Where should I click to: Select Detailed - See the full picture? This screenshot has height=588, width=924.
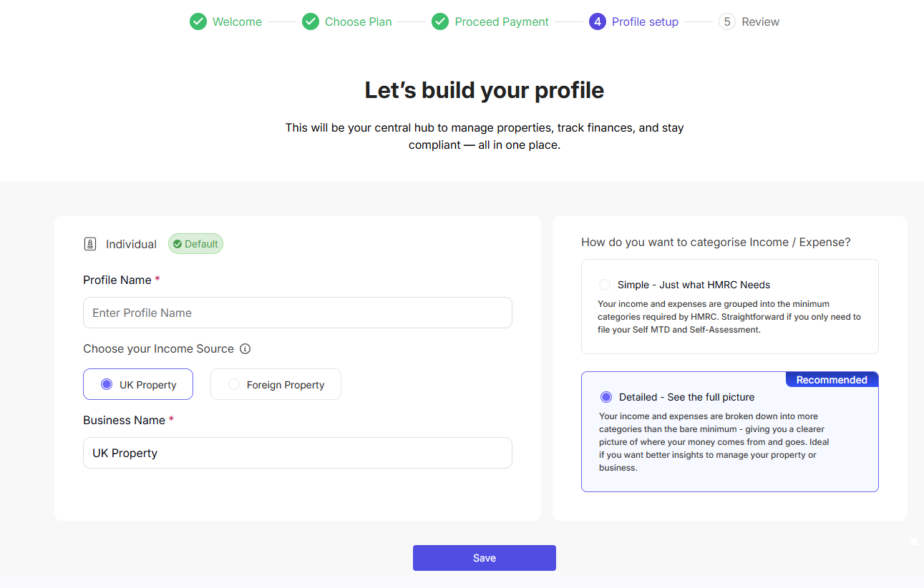click(x=606, y=397)
